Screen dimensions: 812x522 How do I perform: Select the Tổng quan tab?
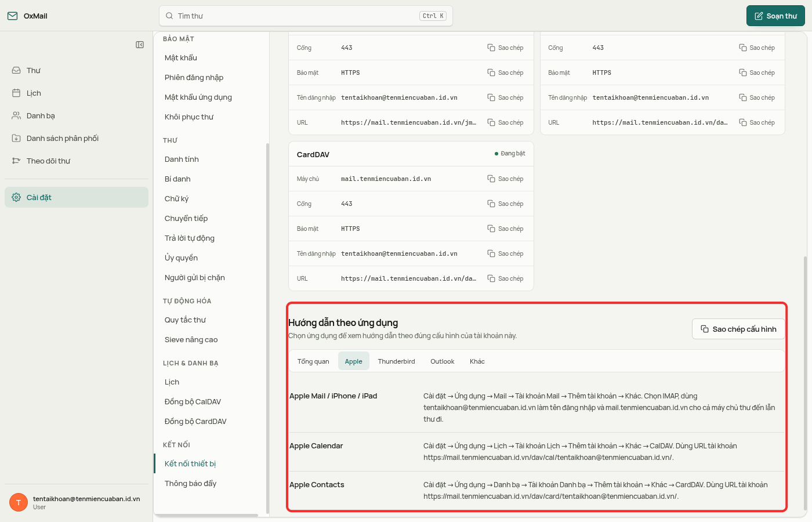click(x=313, y=361)
